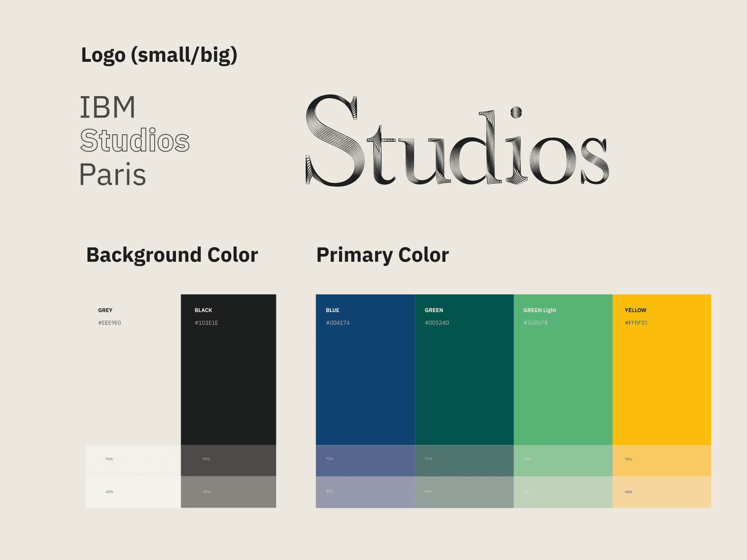Choose the Black 40% tint swatch
747x560 pixels.
228,492
